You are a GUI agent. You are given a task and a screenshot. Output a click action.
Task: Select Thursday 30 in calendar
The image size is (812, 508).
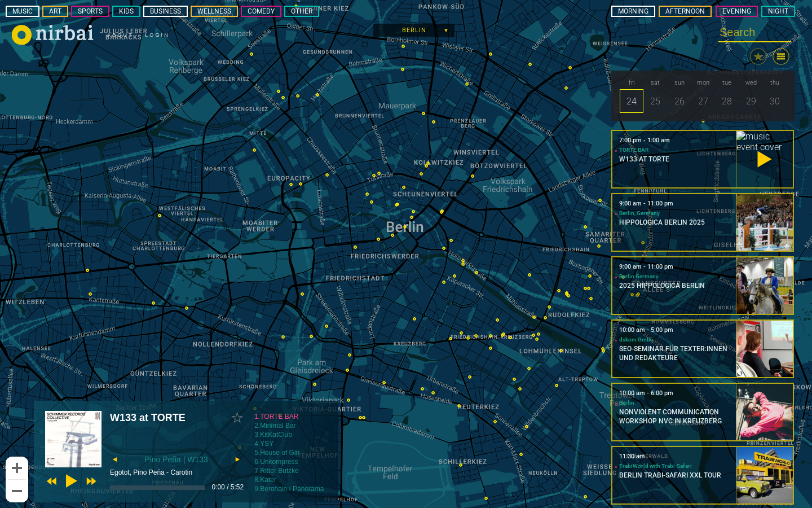click(775, 101)
